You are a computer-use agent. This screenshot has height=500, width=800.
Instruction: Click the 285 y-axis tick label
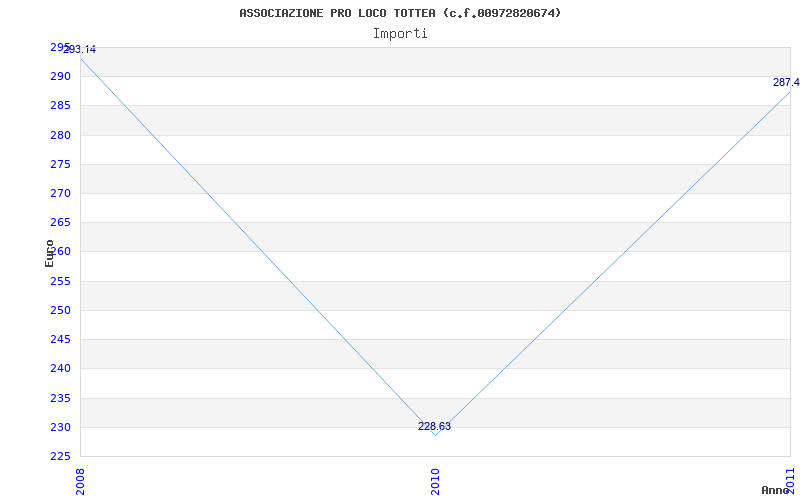(60, 106)
